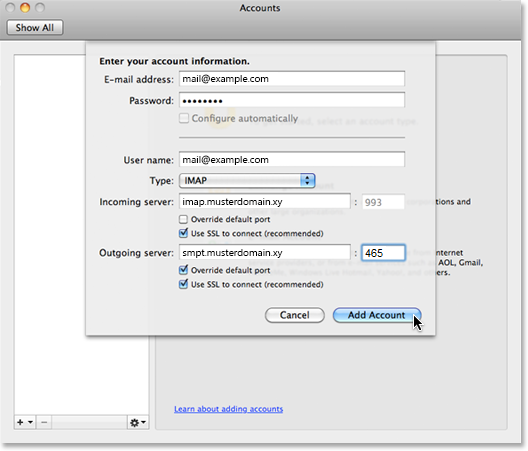Open Learn about adding accounts link
Image resolution: width=528 pixels, height=451 pixels.
click(x=228, y=409)
